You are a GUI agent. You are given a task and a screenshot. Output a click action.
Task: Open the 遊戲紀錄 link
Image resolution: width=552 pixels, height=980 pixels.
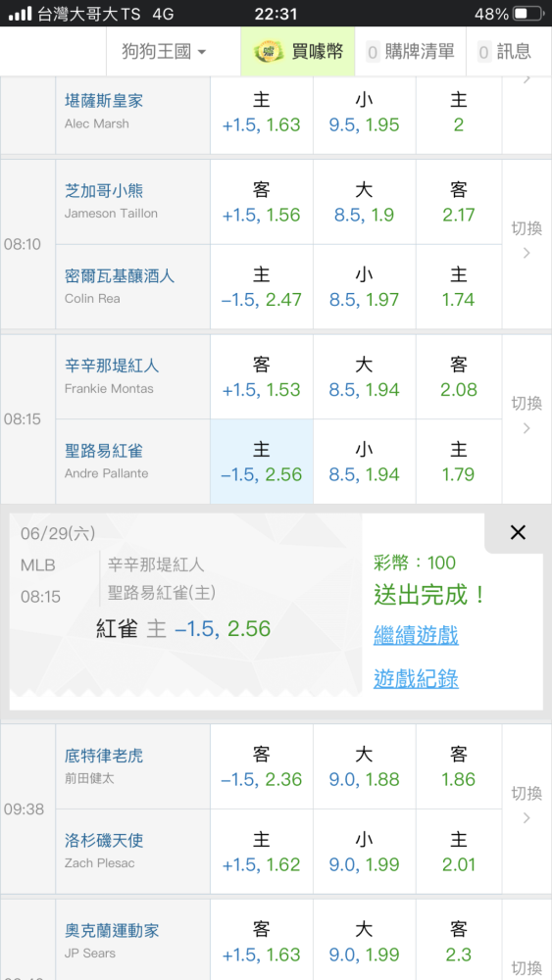click(417, 678)
